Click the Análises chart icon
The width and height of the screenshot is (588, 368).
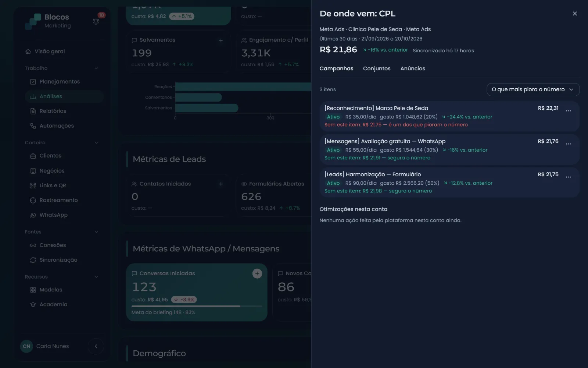pyautogui.click(x=33, y=96)
